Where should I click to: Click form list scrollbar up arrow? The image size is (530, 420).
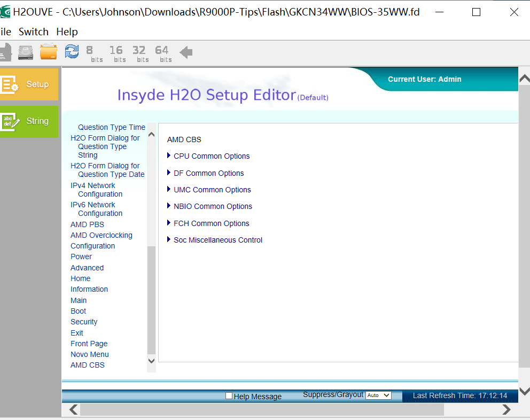coord(151,134)
